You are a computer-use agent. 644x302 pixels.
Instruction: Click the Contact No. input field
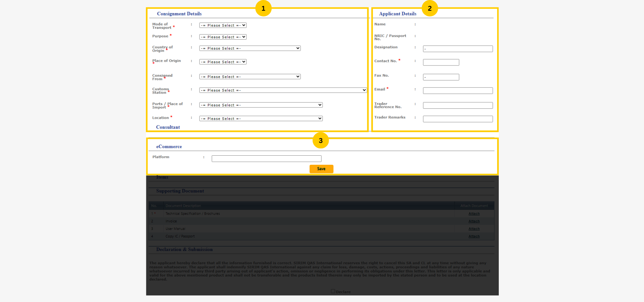(x=441, y=62)
